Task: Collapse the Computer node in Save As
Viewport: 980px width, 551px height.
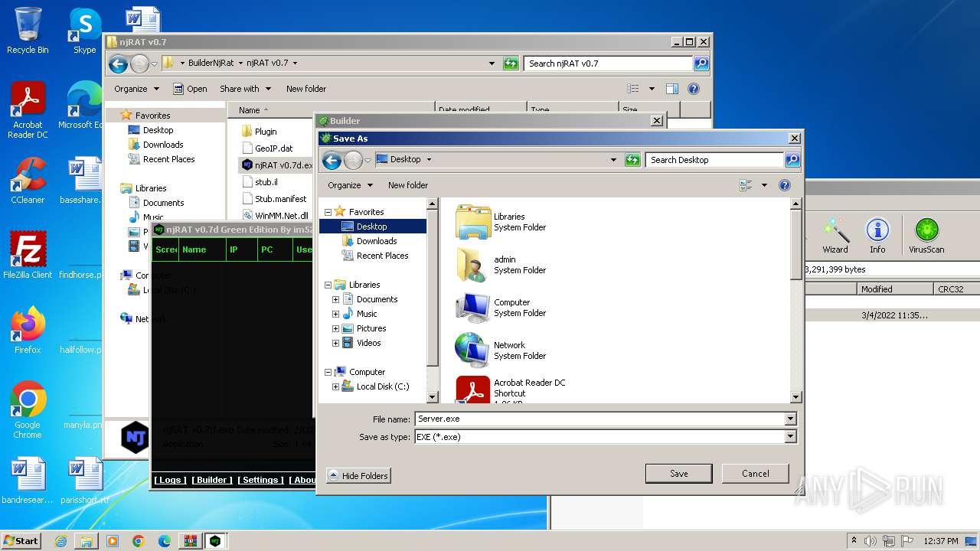Action: point(328,372)
